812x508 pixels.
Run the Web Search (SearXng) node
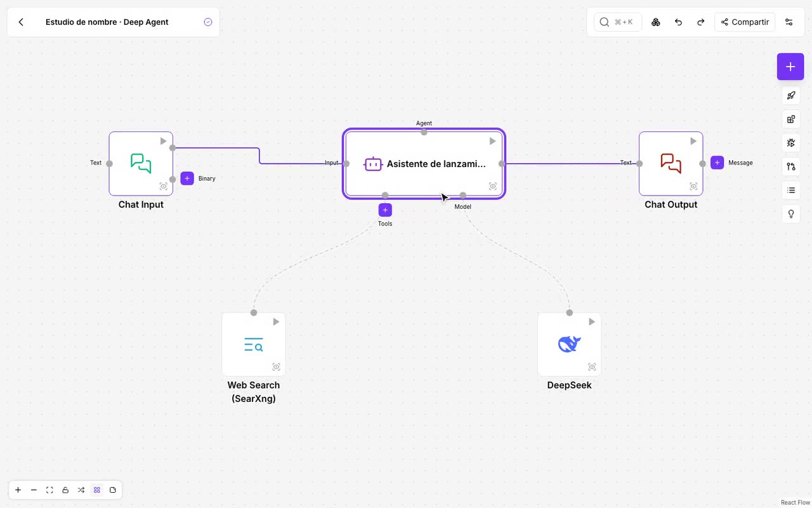pos(276,322)
